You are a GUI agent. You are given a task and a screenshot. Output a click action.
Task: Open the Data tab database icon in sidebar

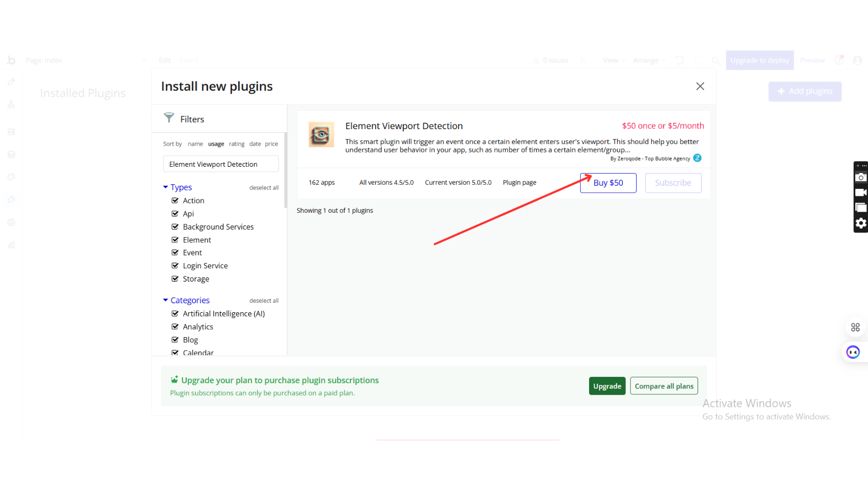click(x=11, y=155)
